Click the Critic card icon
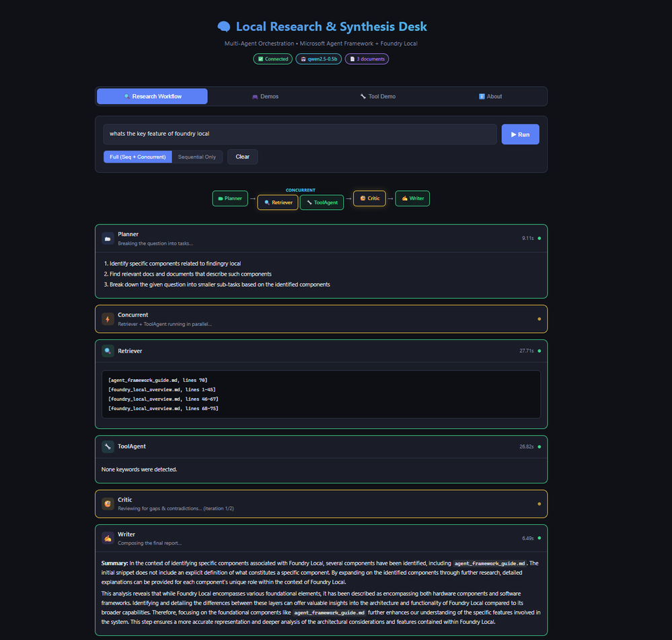Viewport: 672px width, 640px height. click(108, 504)
